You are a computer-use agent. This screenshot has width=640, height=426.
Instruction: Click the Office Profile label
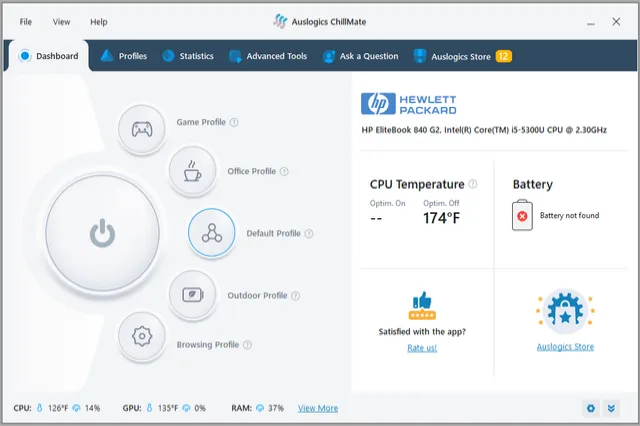pos(252,171)
